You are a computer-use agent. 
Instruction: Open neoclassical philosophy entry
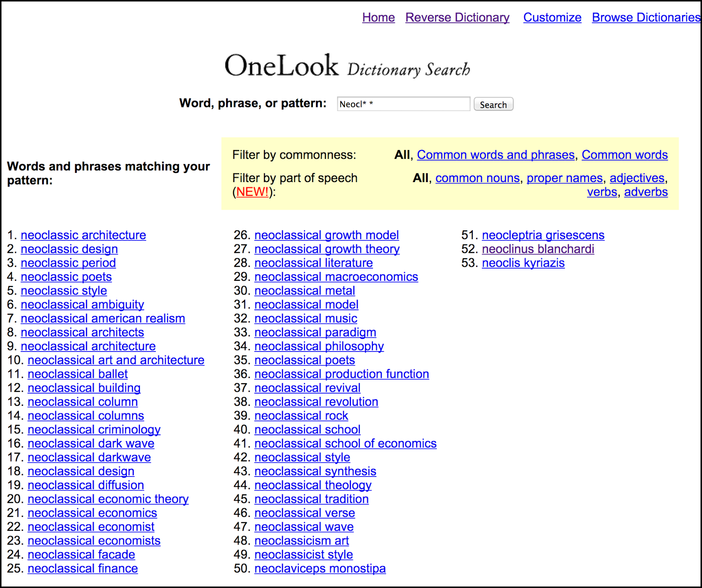[x=319, y=346]
